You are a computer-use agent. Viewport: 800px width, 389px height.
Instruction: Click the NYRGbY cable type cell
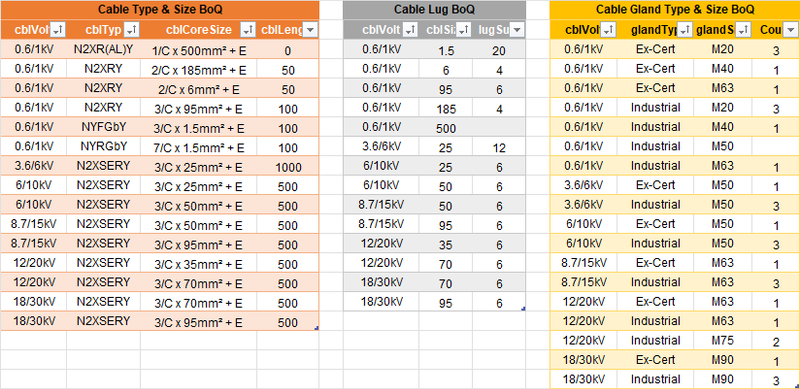click(104, 147)
